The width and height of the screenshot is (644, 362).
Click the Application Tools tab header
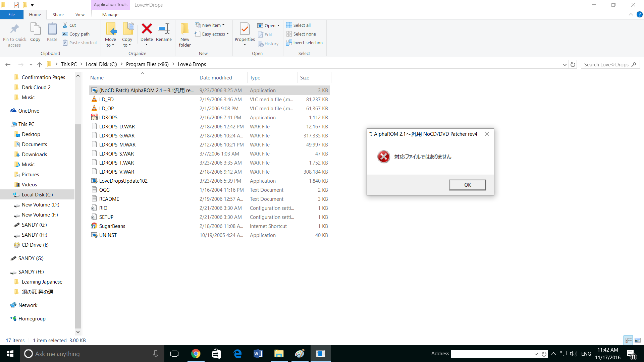tap(110, 5)
